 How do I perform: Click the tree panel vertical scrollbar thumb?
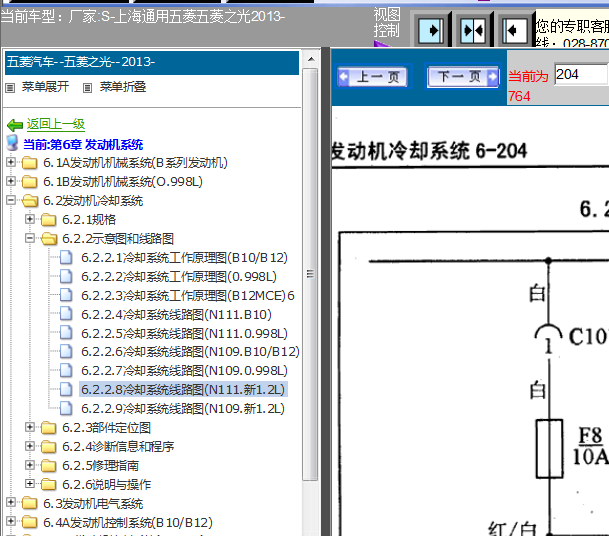310,274
